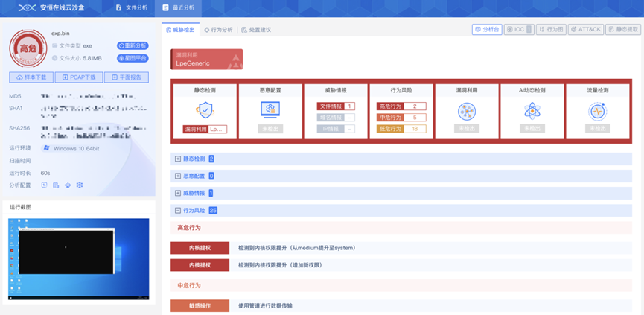This screenshot has width=644, height=315.
Task: Click the snowflake icon in 分析配置
Action: (x=80, y=185)
